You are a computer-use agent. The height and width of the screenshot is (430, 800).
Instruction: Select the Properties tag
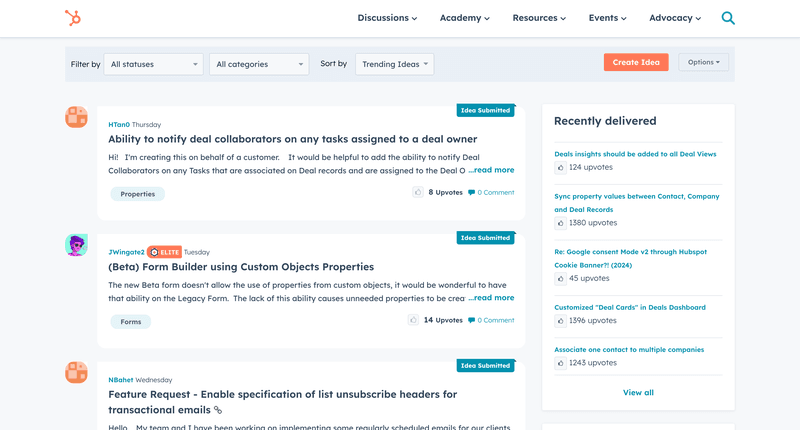click(x=138, y=194)
